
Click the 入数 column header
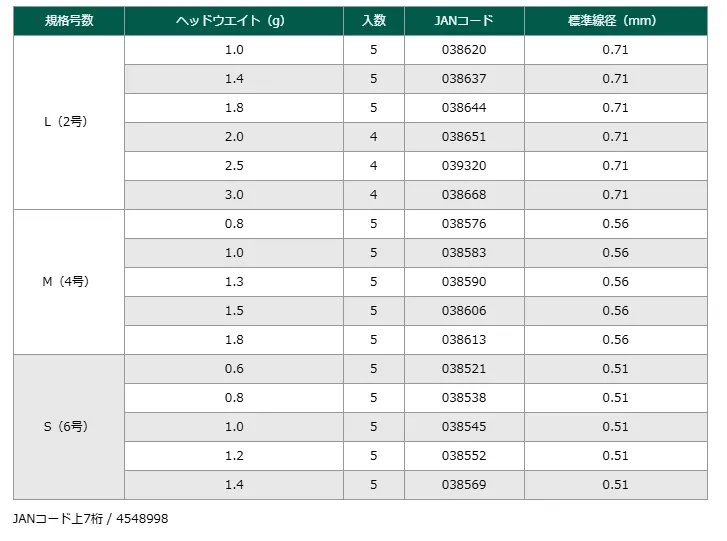click(x=373, y=21)
